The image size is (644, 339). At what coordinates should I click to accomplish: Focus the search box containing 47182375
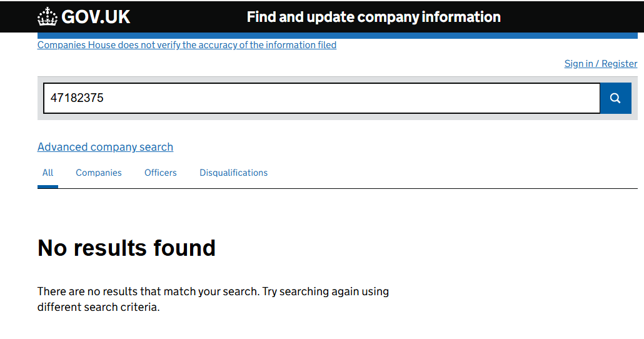coord(321,98)
